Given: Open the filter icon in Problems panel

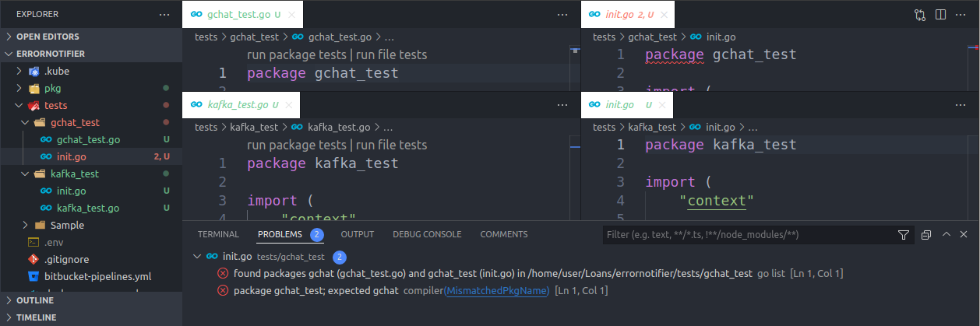Looking at the screenshot, I should pos(904,234).
